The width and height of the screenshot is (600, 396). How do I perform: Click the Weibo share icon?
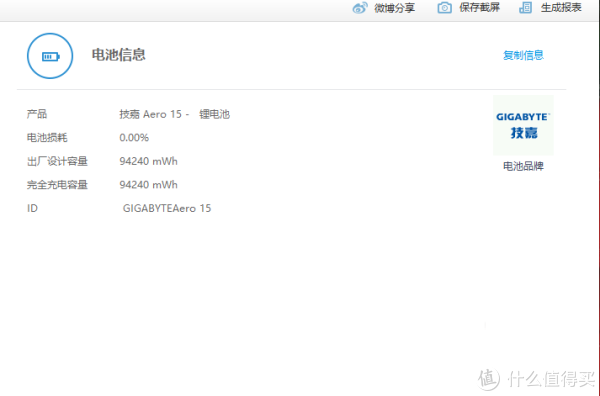point(360,8)
